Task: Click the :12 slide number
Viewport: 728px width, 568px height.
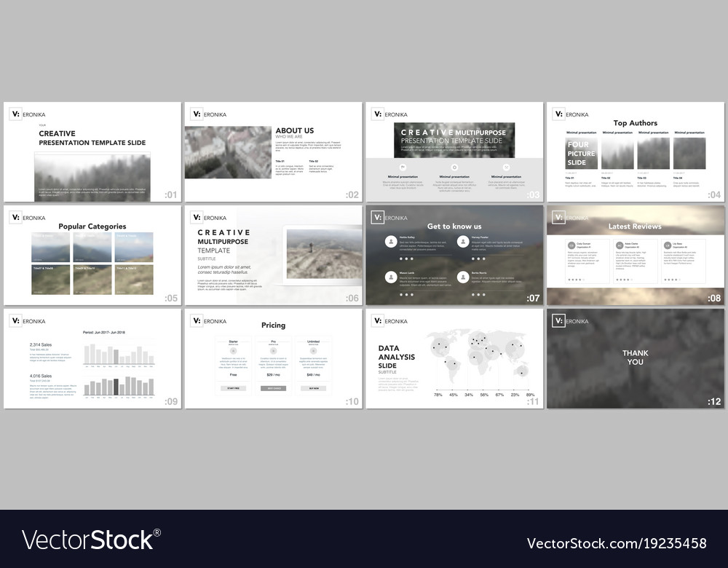Action: tap(714, 402)
